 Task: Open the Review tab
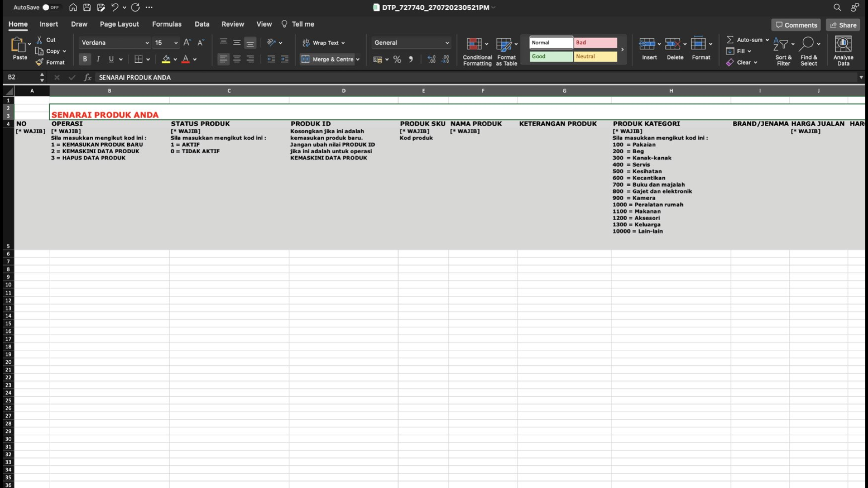233,24
